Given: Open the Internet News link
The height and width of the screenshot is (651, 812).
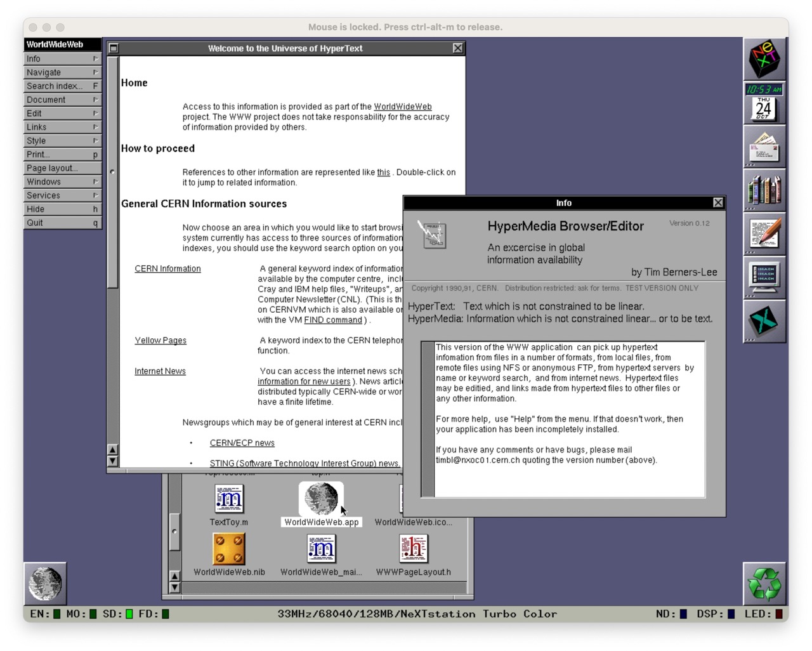Looking at the screenshot, I should pos(160,371).
